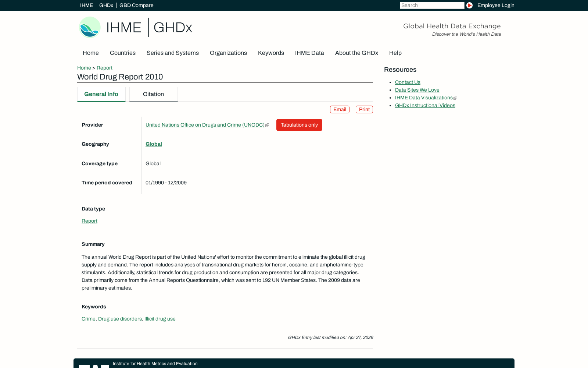Click the GHDx Entry last modified date text
This screenshot has width=588, height=368.
click(x=330, y=337)
